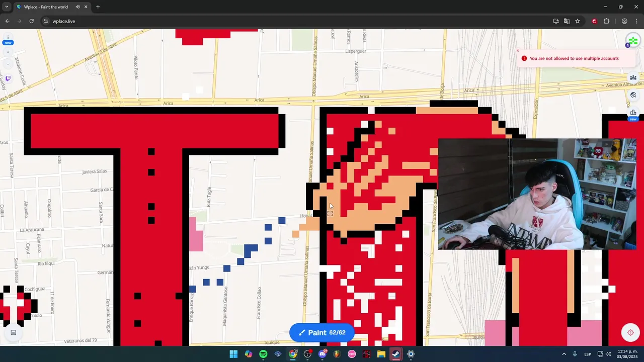Viewport: 644px width, 362px height.
Task: Click the red error icon in alert
Action: coord(524,58)
